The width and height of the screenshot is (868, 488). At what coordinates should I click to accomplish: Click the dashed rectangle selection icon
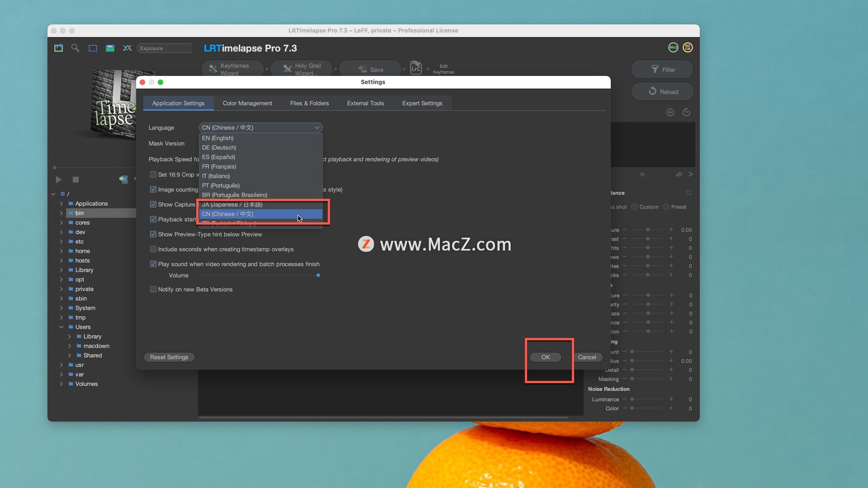[x=93, y=48]
